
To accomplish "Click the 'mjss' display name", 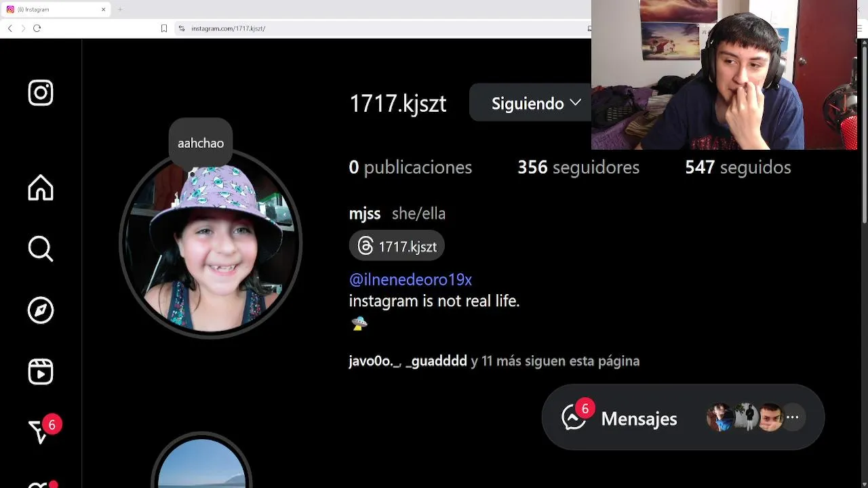I will coord(365,213).
